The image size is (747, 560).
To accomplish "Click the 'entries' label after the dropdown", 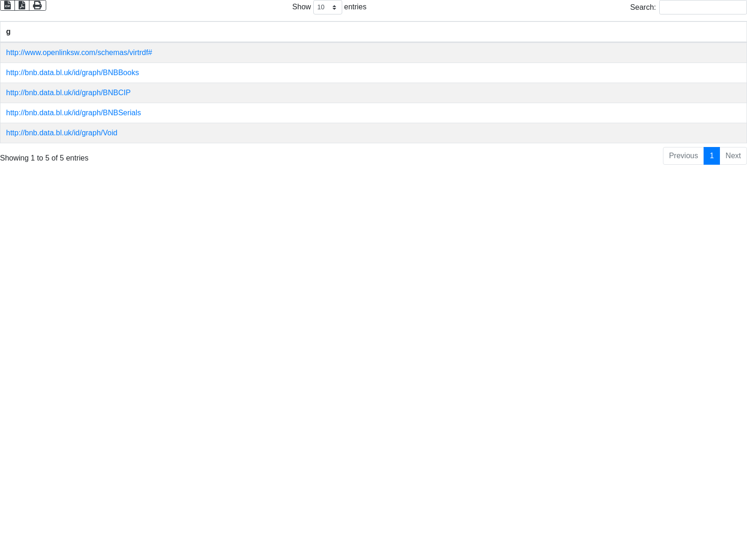I will [355, 7].
